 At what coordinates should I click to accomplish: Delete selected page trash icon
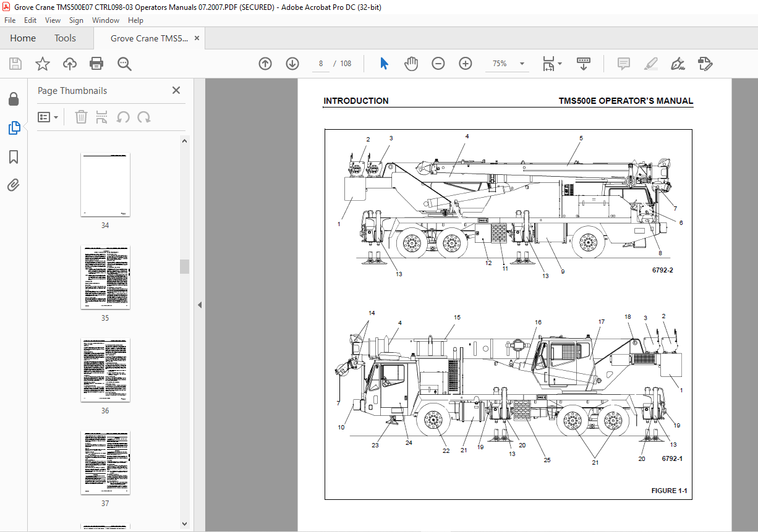[81, 117]
